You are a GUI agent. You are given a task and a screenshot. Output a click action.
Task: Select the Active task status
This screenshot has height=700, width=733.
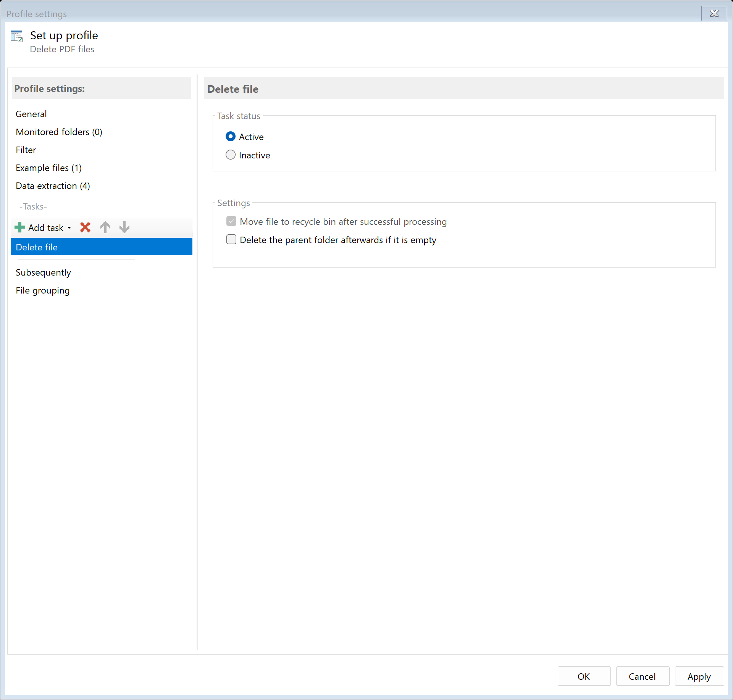tap(231, 136)
